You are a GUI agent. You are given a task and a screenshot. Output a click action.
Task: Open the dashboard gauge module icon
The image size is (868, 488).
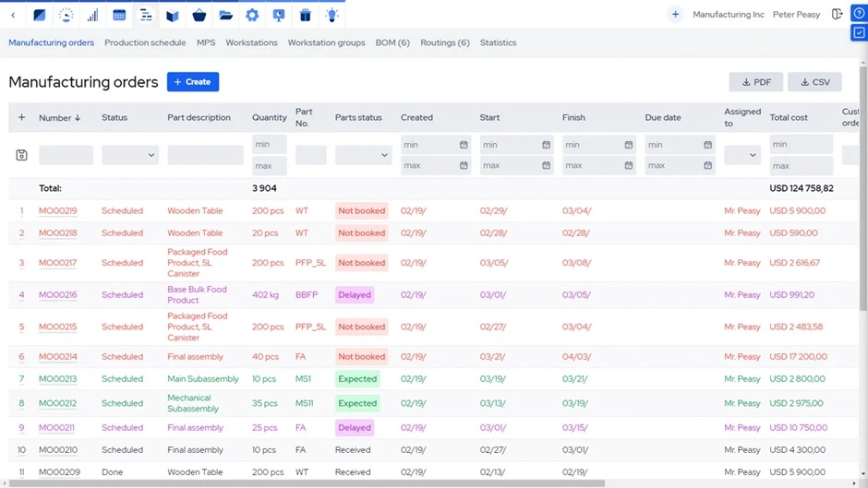(66, 15)
